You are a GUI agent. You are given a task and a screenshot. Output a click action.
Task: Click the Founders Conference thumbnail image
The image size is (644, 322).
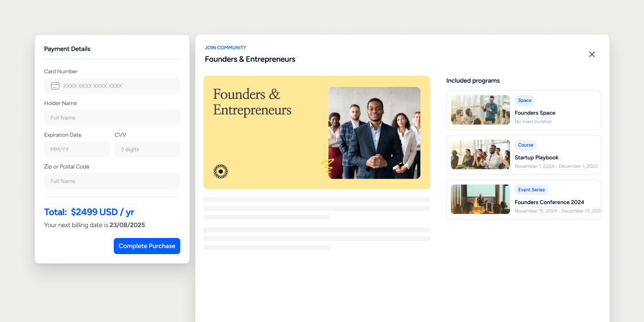(x=480, y=199)
